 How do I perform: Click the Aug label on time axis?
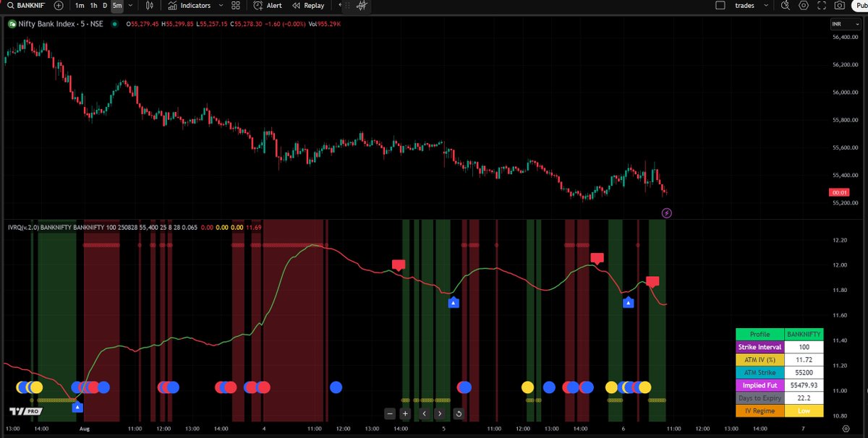click(x=84, y=429)
